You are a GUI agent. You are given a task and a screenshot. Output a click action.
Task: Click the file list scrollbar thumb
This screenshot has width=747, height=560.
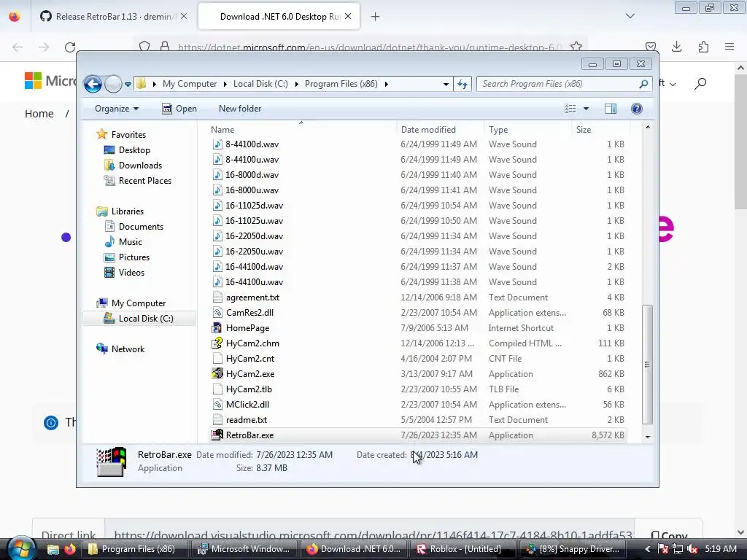(x=647, y=365)
